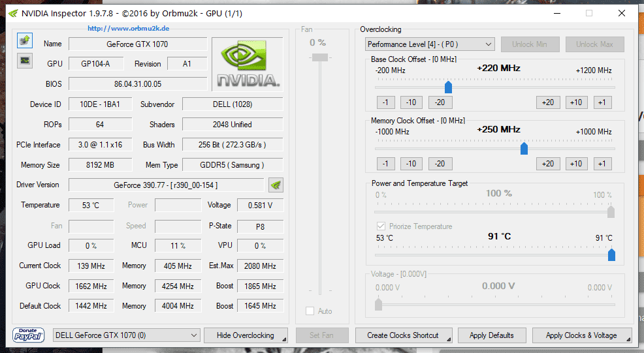Click the Device ID field 10DE - 1BA1

(100, 104)
